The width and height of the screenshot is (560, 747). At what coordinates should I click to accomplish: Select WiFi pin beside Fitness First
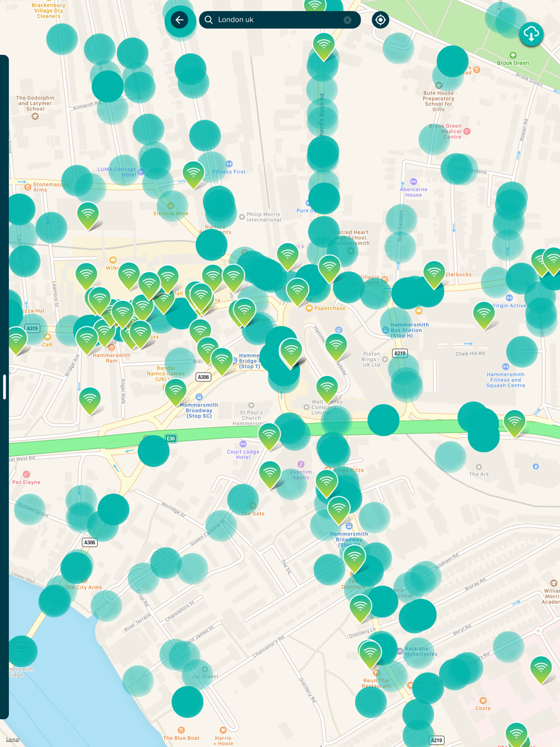click(193, 173)
